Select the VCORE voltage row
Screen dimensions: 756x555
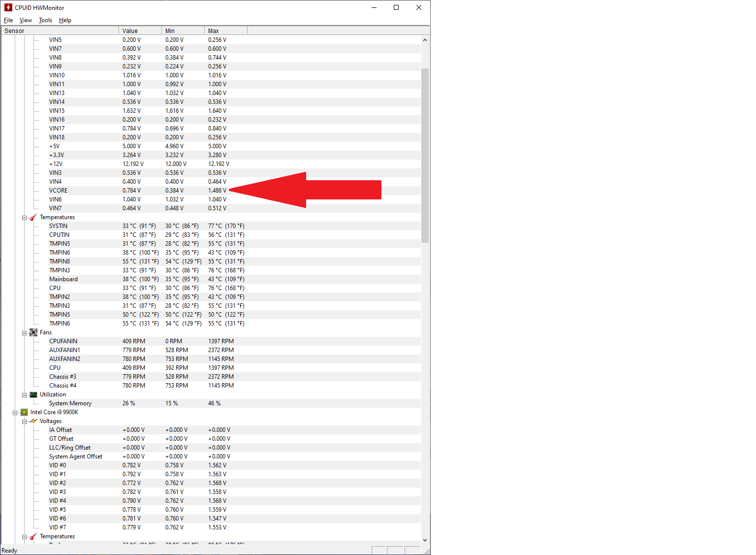point(211,191)
